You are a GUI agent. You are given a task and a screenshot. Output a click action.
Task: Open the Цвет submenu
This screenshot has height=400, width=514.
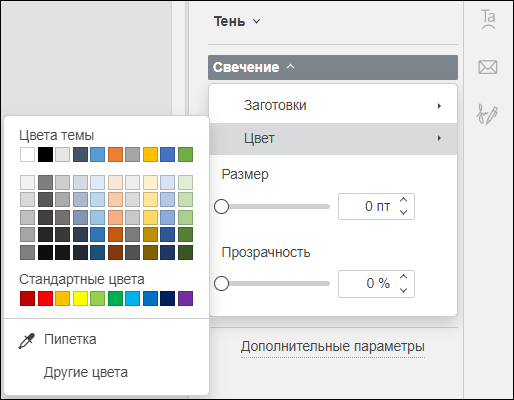[333, 138]
